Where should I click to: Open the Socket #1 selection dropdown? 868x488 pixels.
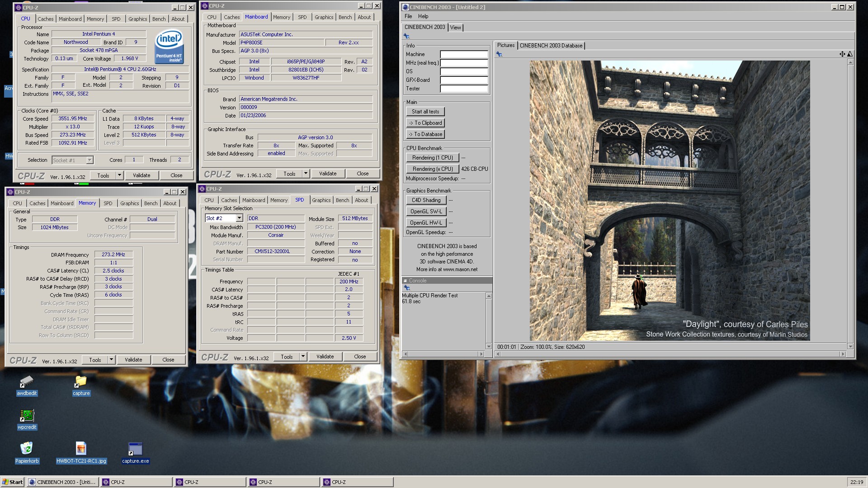click(90, 160)
